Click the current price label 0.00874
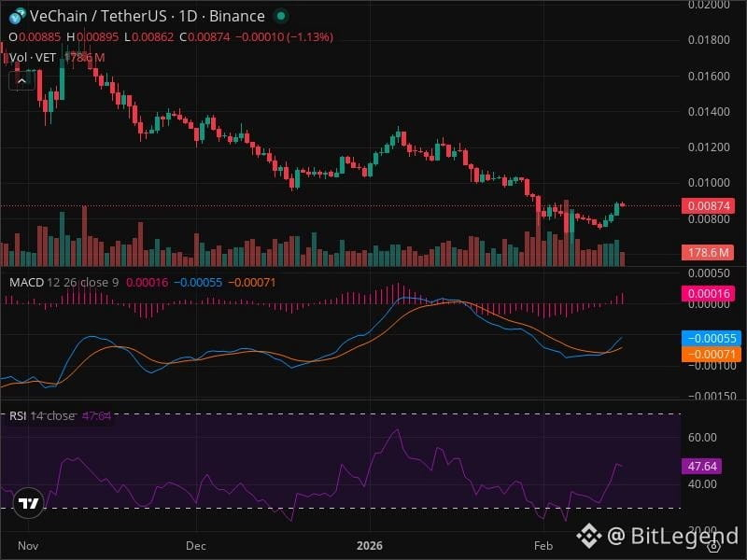 pos(709,205)
